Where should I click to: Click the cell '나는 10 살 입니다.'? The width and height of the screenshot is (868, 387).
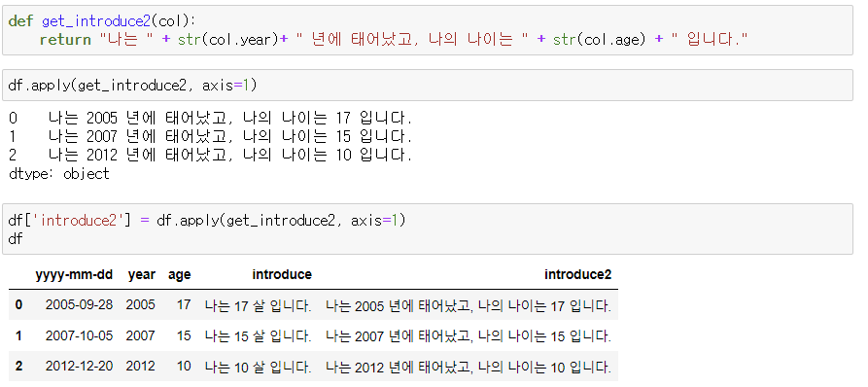pyautogui.click(x=258, y=367)
